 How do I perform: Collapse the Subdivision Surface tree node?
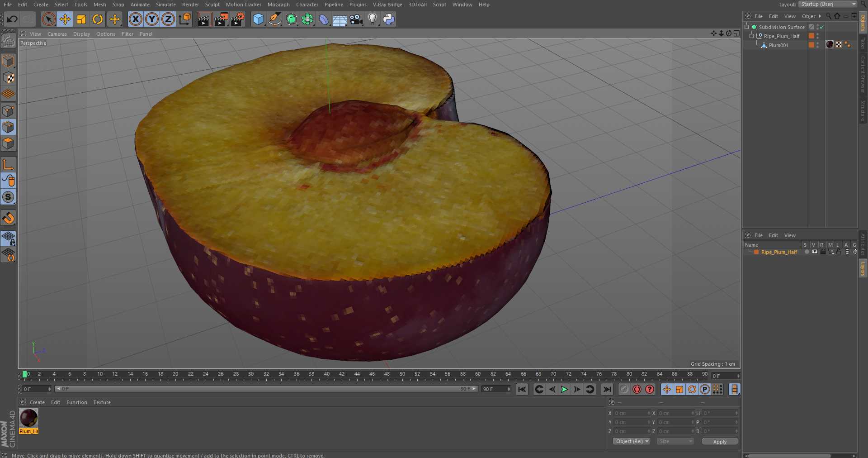[747, 27]
